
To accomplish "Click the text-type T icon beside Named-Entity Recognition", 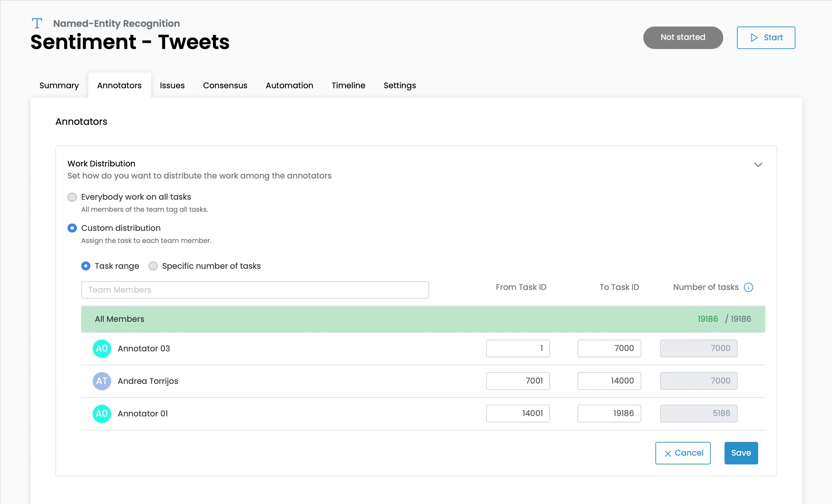I will point(37,23).
